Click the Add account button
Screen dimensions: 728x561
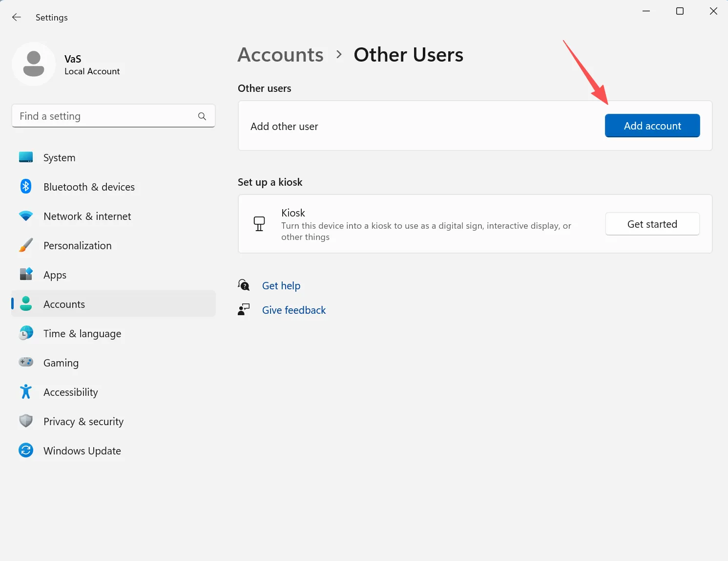coord(652,126)
